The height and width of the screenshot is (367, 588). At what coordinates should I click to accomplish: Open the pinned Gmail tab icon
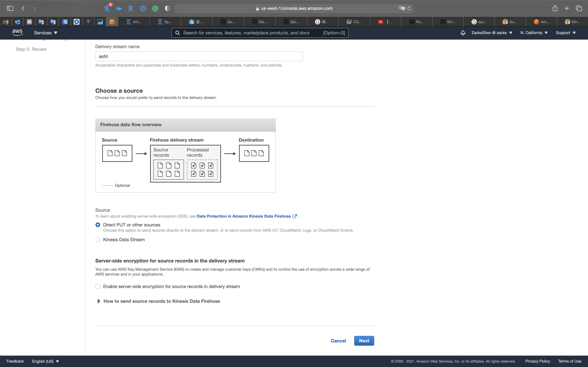(6, 22)
